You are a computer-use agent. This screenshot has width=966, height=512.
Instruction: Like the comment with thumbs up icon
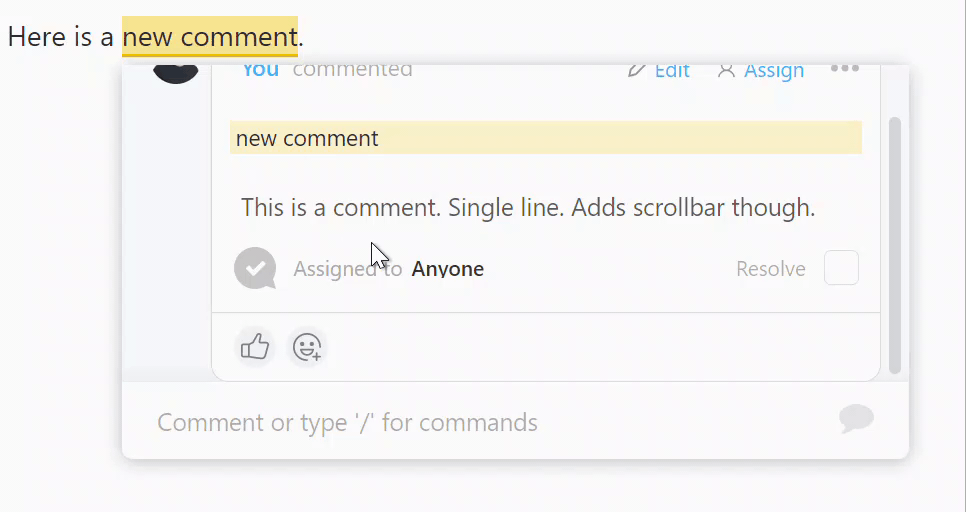pyautogui.click(x=255, y=347)
